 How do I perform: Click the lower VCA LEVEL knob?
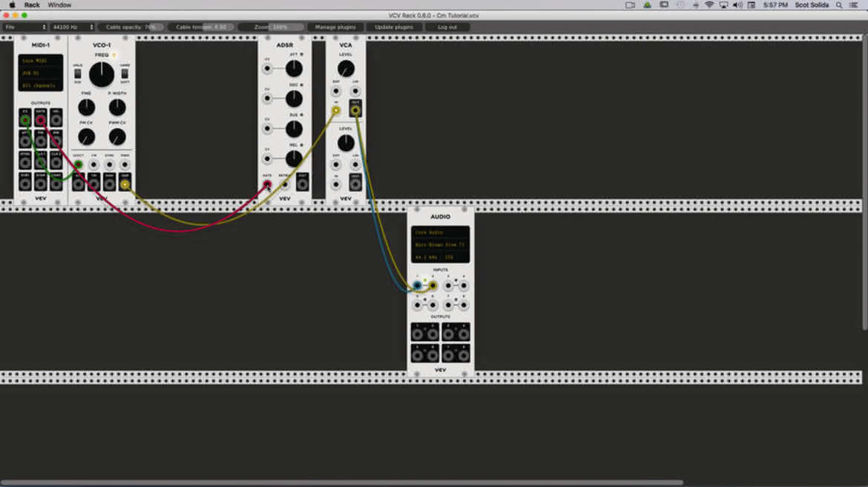[x=346, y=143]
